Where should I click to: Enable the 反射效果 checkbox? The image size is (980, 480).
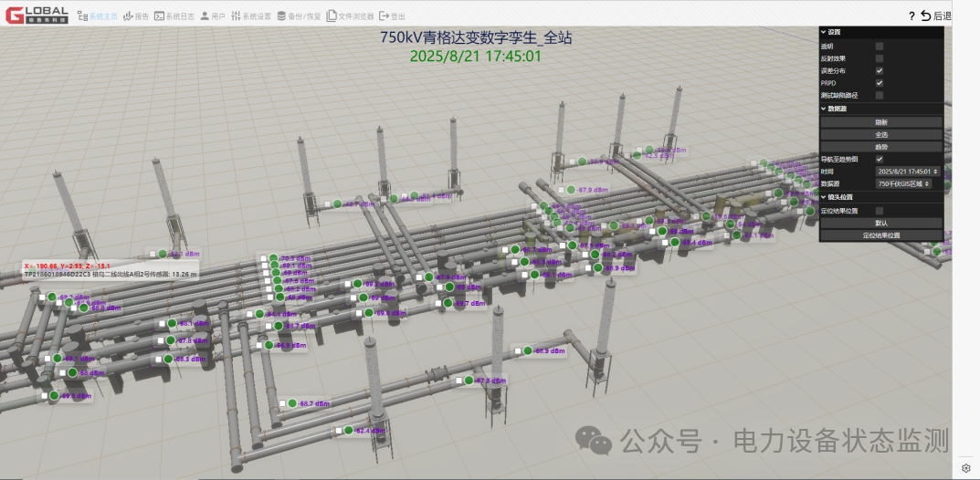[880, 58]
